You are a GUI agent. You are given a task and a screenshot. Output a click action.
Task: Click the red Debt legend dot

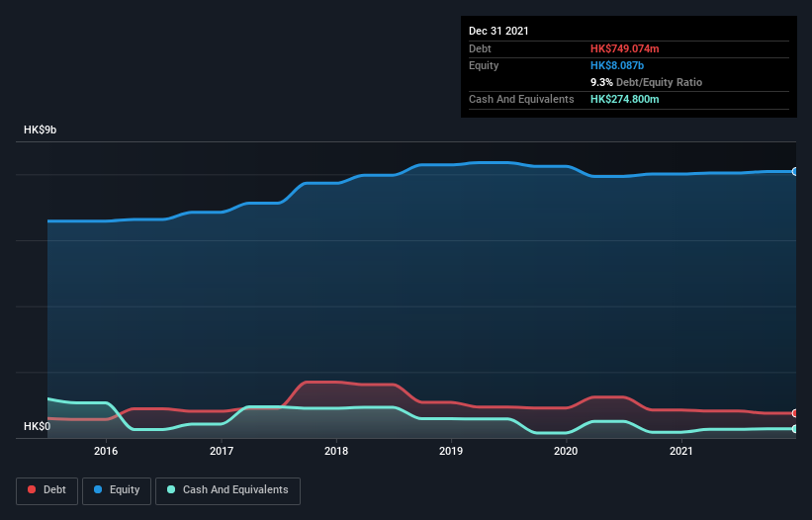pyautogui.click(x=32, y=489)
